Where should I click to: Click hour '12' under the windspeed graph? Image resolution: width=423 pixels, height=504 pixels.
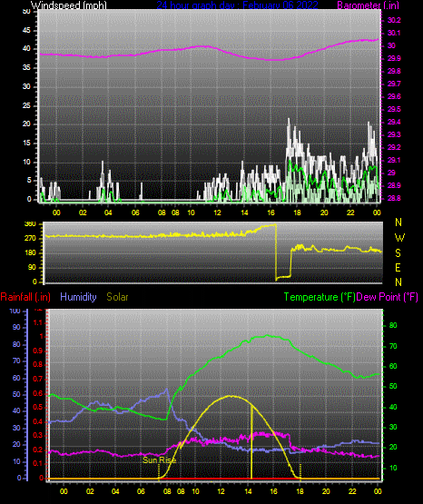pos(218,212)
